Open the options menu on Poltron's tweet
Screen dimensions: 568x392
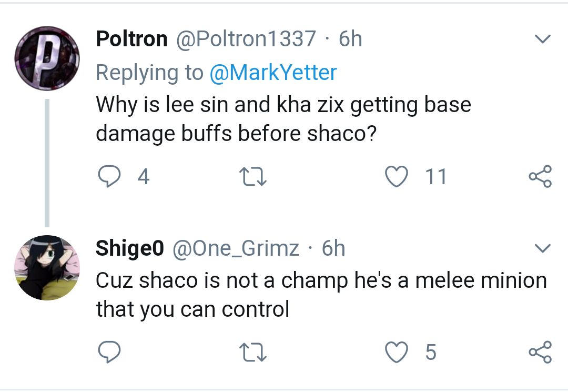click(x=542, y=38)
